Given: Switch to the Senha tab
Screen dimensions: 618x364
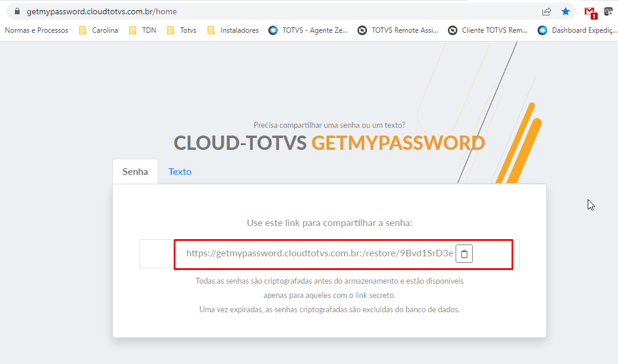Looking at the screenshot, I should click(x=135, y=172).
